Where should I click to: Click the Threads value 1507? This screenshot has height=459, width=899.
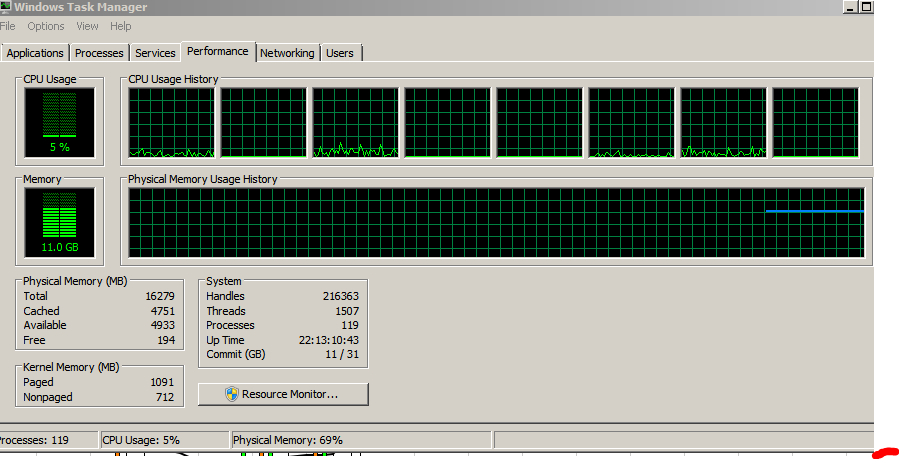pos(347,311)
